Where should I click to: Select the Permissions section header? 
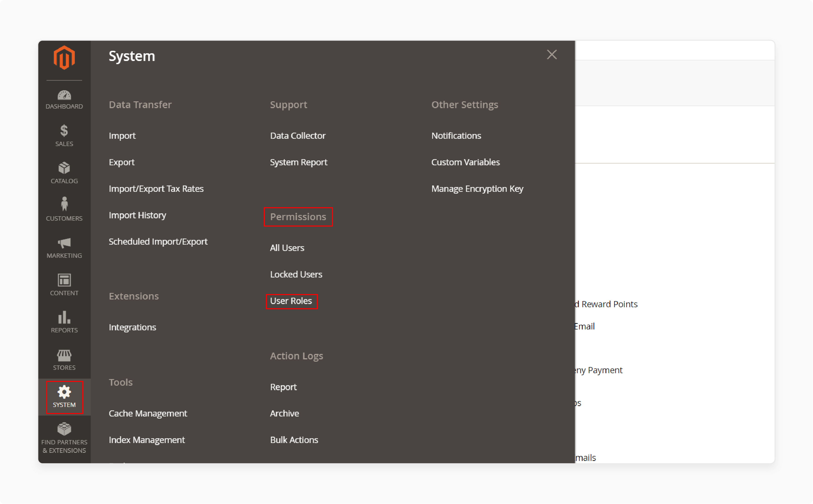(x=297, y=217)
